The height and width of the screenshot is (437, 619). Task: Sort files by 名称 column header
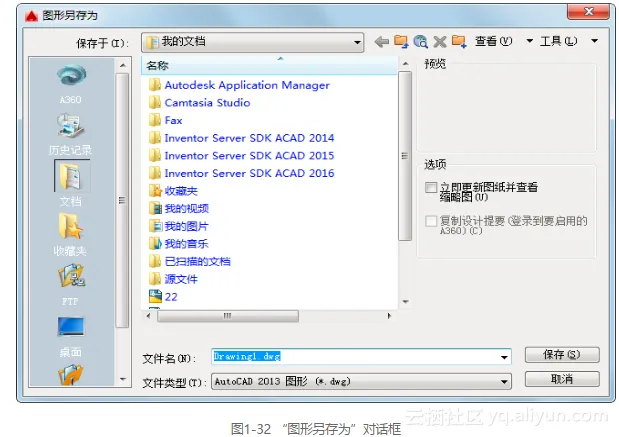click(x=269, y=66)
